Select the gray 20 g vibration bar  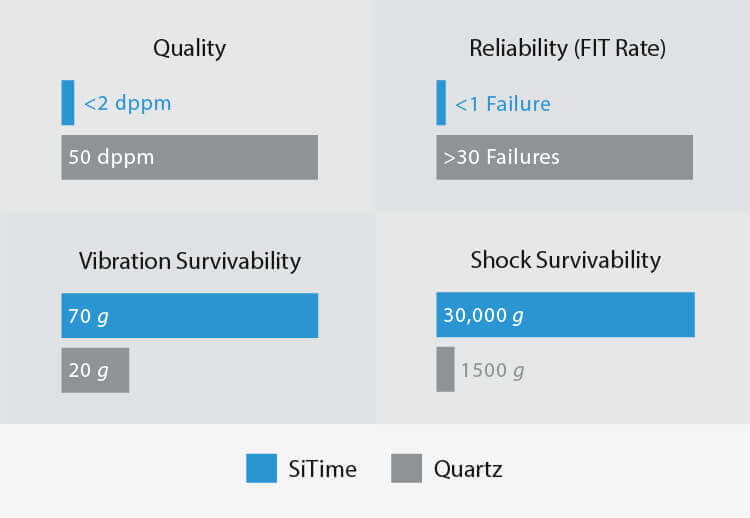[x=95, y=370]
